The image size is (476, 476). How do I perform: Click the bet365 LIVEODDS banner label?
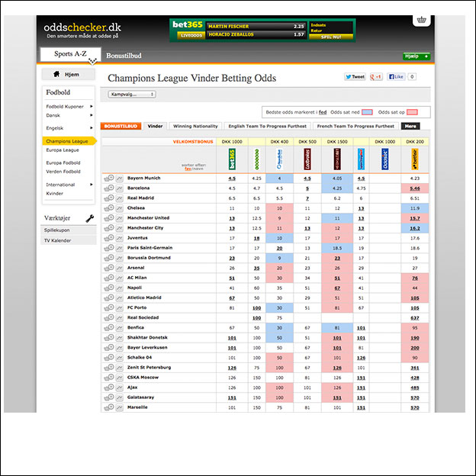pos(191,36)
